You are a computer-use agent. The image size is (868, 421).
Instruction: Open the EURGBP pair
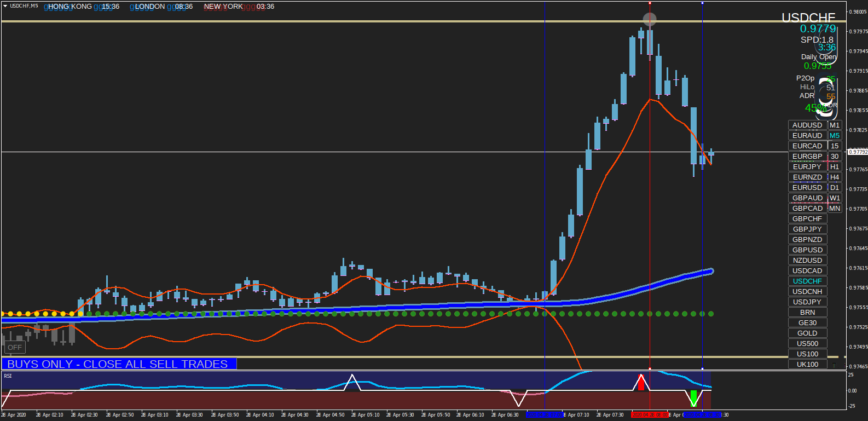tap(807, 157)
